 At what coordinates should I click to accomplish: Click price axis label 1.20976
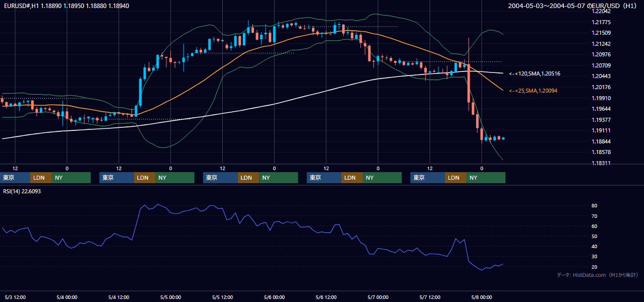click(x=601, y=54)
